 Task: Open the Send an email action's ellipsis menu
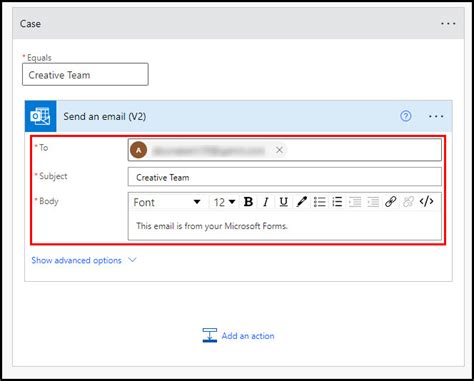[436, 116]
